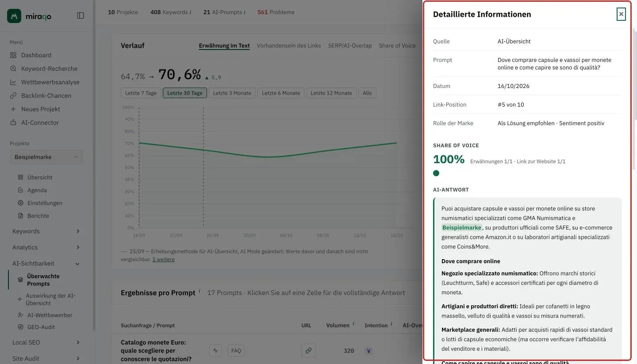637x364 pixels.
Task: Click the V intention badge in Catalogo row
Action: [x=368, y=351]
